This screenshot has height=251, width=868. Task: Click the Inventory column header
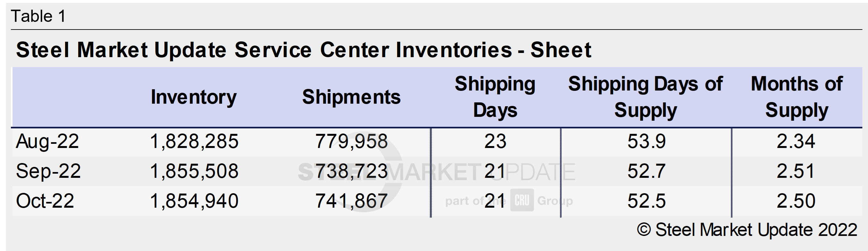tap(193, 97)
